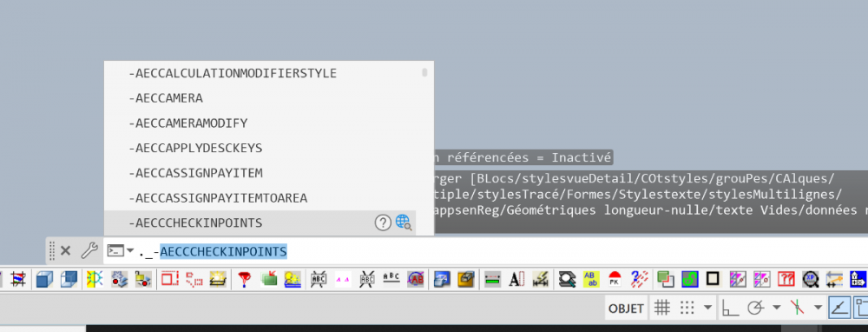Expand polar tracking angle dropdown arrow

click(x=777, y=307)
